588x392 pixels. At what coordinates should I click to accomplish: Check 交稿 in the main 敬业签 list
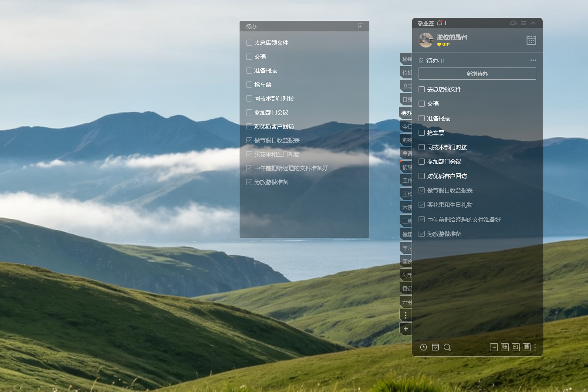[x=422, y=104]
